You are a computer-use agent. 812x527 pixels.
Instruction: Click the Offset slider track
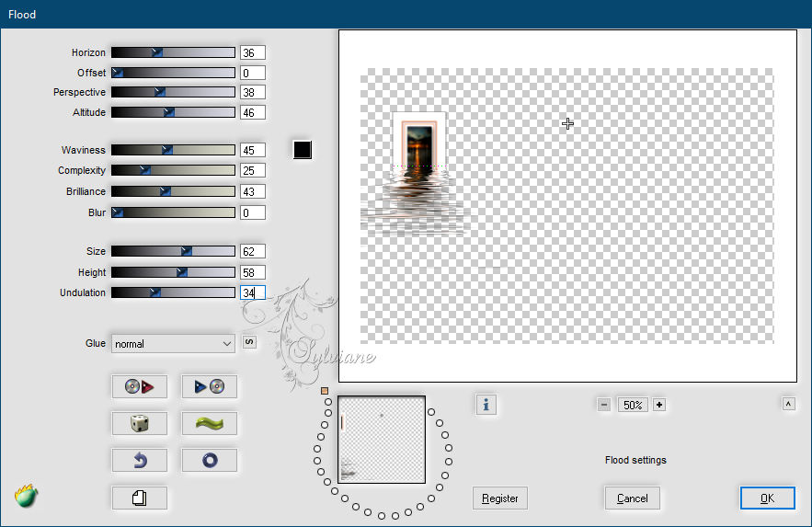pyautogui.click(x=173, y=73)
